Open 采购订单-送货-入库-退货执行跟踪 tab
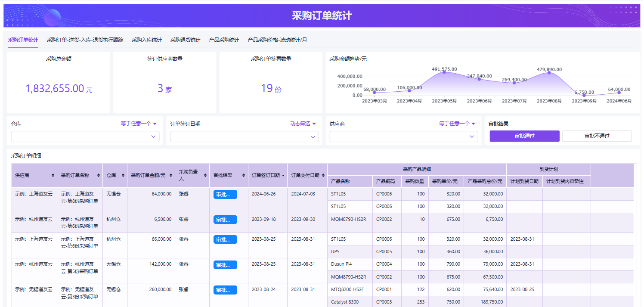The width and height of the screenshot is (644, 307). click(85, 40)
